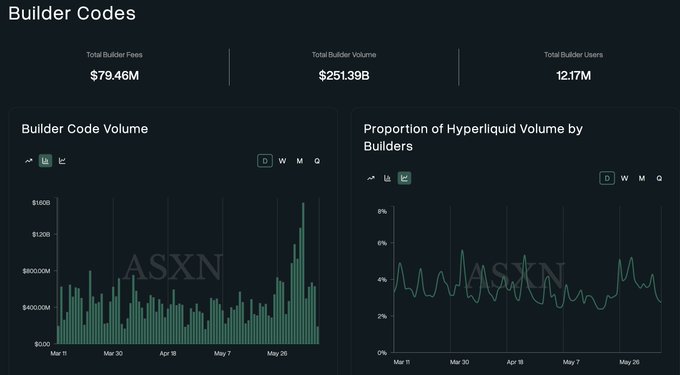Click Mar 30 on Builder Code Volume axis

(113, 353)
